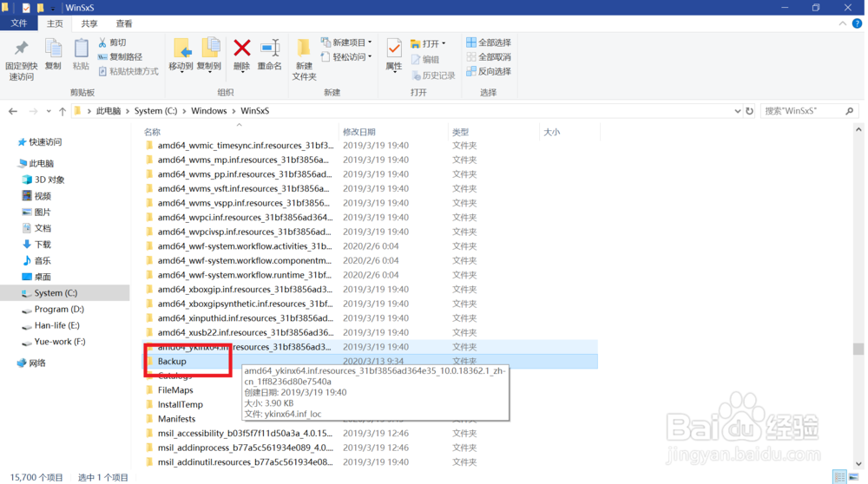
Task: Click System (C:) in address breadcrumb
Action: coord(155,111)
